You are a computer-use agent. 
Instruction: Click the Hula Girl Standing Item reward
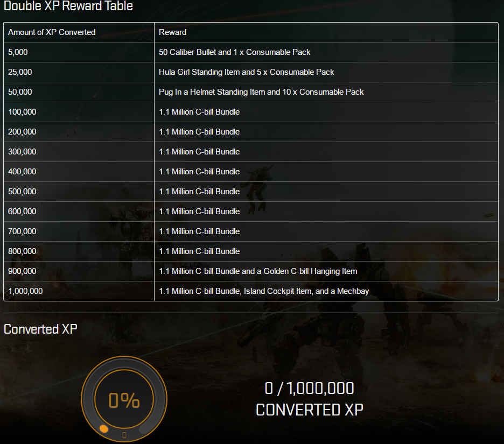coord(246,72)
